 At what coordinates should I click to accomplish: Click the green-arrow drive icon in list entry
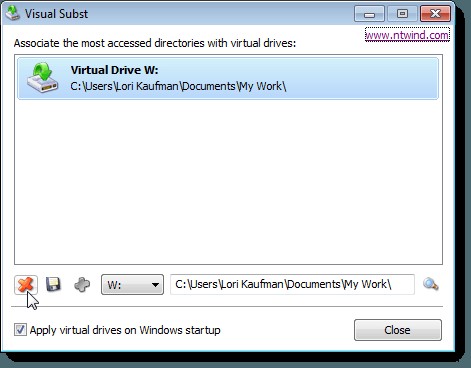(43, 78)
